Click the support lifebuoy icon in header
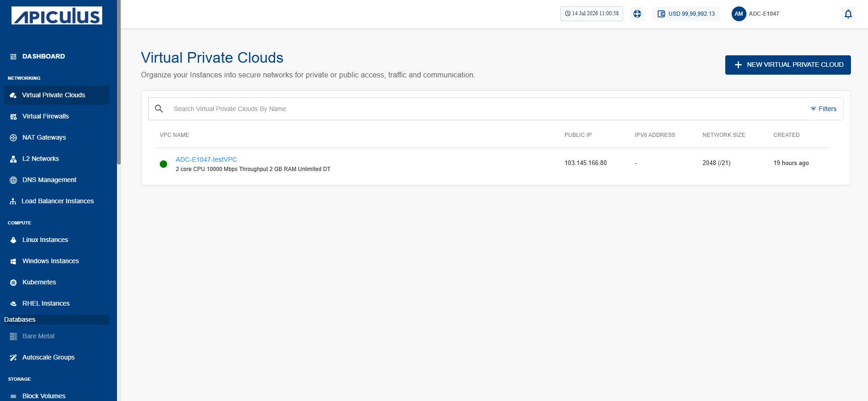The height and width of the screenshot is (401, 868). click(637, 14)
